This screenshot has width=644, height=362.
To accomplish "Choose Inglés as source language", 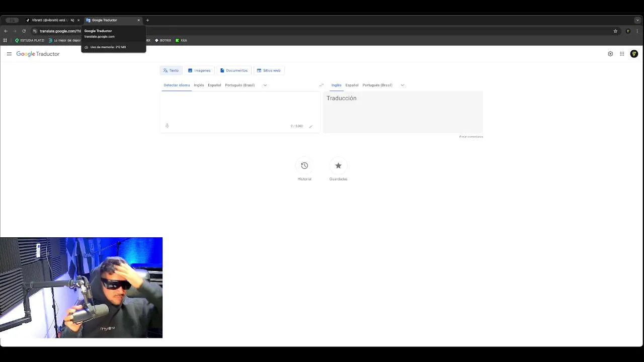I will click(199, 85).
